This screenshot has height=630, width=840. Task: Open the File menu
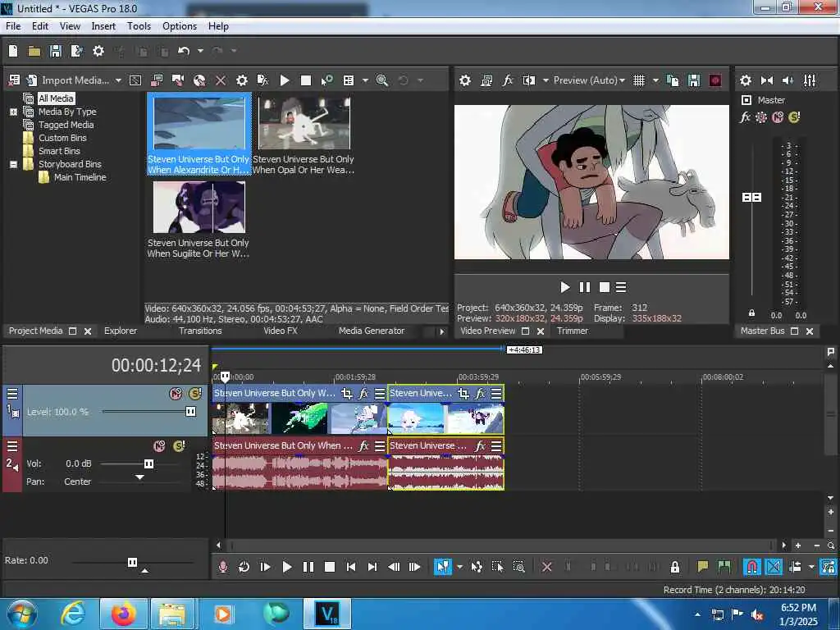point(13,25)
